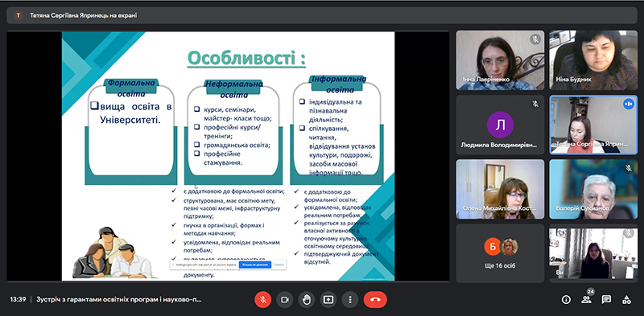Unmute the microphone in the call controls
This screenshot has width=644, height=316.
pos(263,300)
